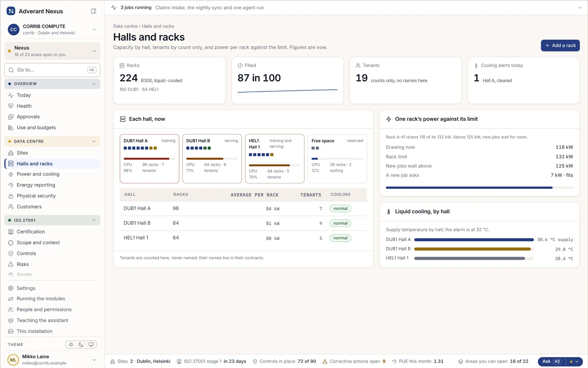Screen dimensions: 588x368
Task: Click the Controls shield icon in sidebar
Action: (11, 253)
